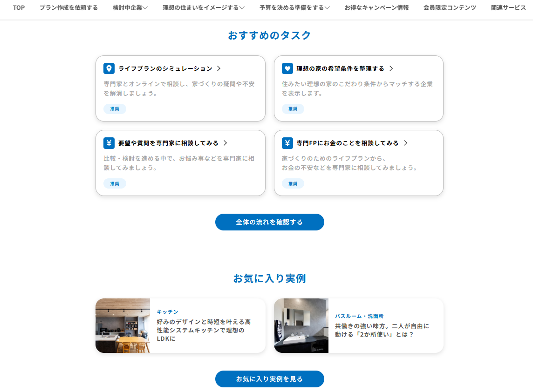
Task: Open the kitchen example thumbnail image
Action: pyautogui.click(x=123, y=326)
